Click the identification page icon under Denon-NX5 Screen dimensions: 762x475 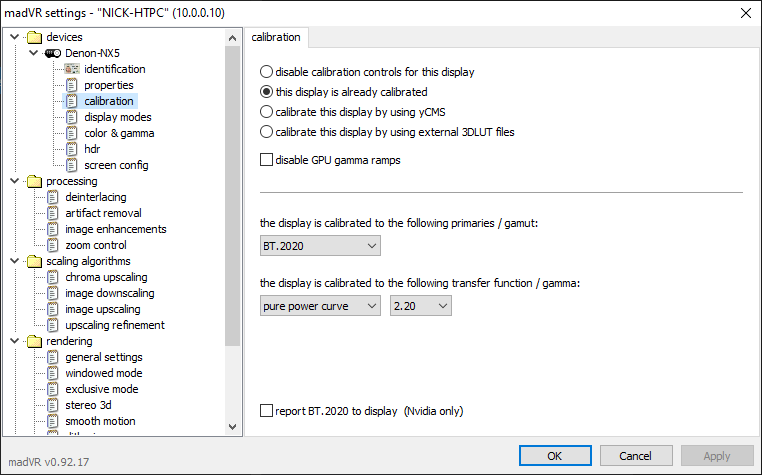coord(72,69)
